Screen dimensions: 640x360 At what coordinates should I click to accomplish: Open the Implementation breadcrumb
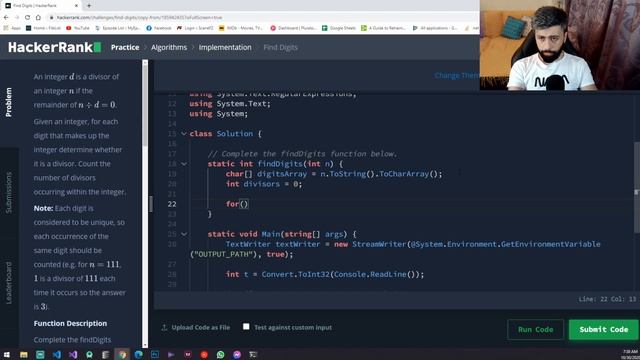coord(225,47)
